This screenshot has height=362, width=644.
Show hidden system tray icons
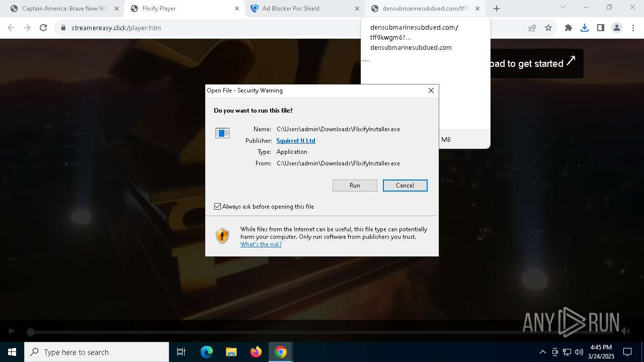coord(542,352)
